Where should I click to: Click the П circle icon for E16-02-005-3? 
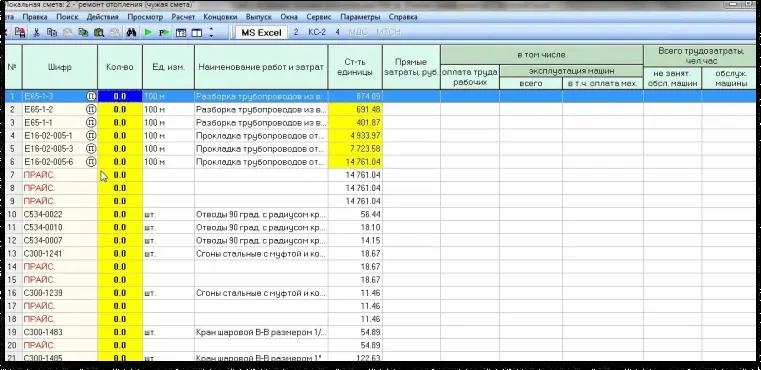[91, 149]
